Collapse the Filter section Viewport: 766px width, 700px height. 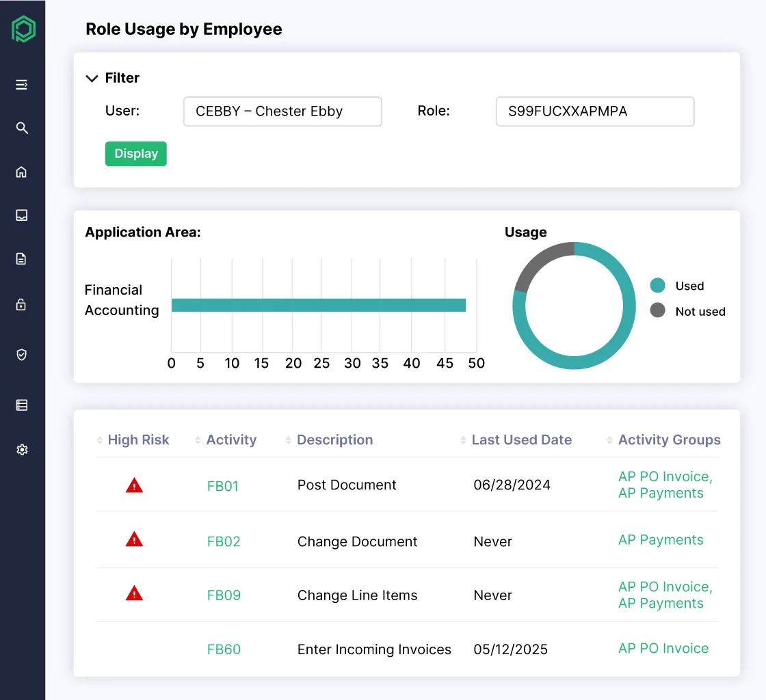point(92,78)
